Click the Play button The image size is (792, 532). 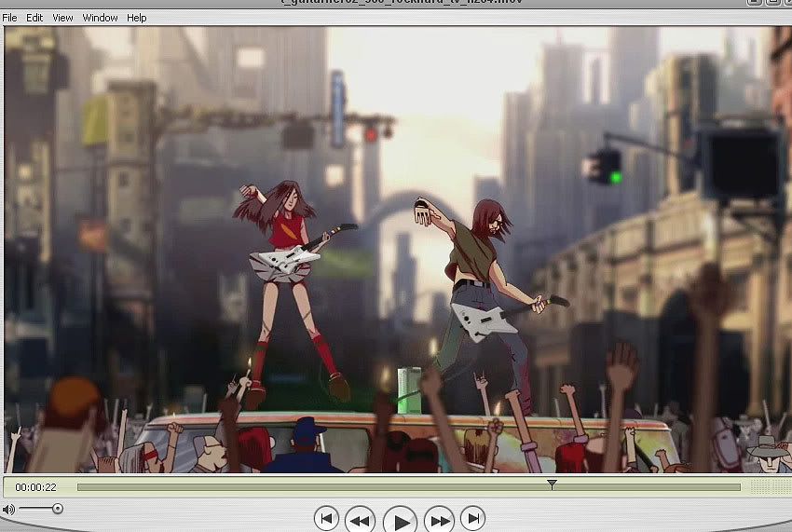[x=400, y=520]
